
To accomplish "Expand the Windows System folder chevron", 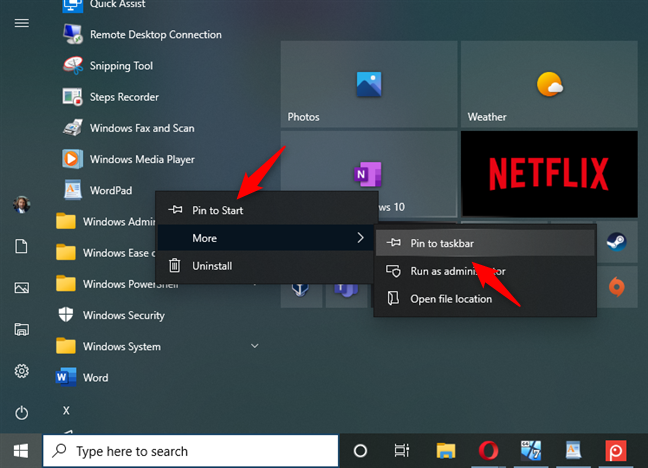I will [x=255, y=346].
